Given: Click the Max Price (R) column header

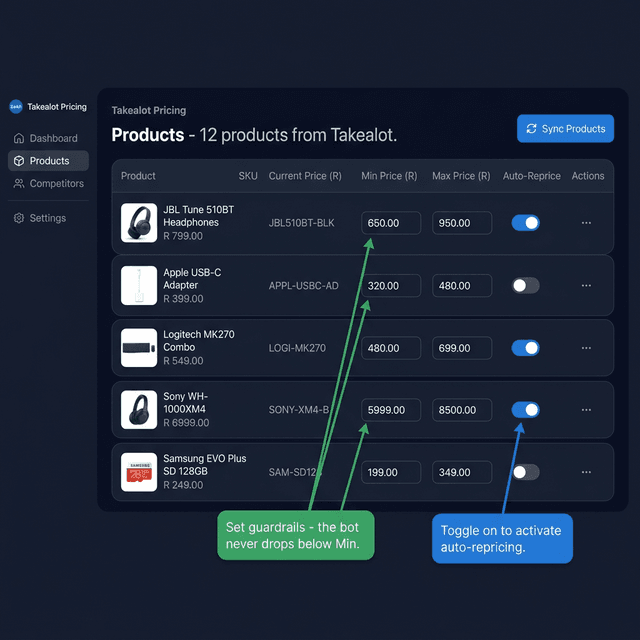Looking at the screenshot, I should point(461,176).
